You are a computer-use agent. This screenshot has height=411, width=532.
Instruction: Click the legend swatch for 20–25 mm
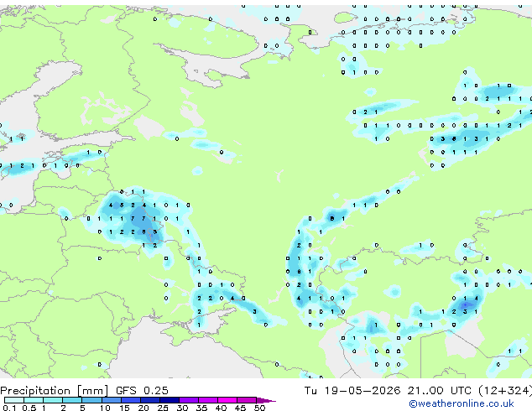click(x=150, y=400)
